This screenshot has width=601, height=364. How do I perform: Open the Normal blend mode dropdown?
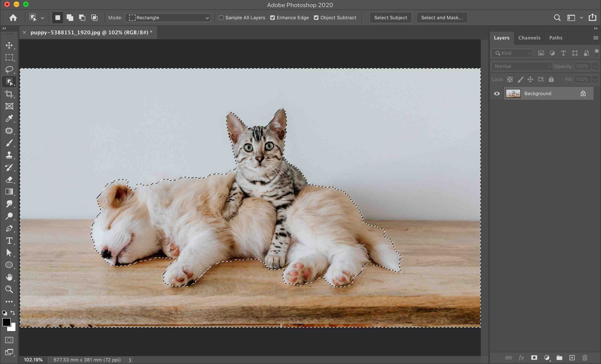coord(522,66)
